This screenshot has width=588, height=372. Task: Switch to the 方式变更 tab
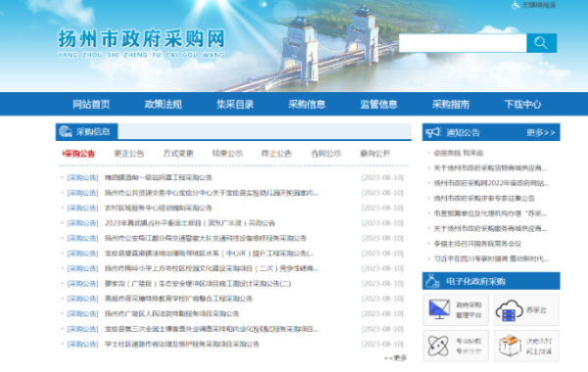(x=178, y=154)
